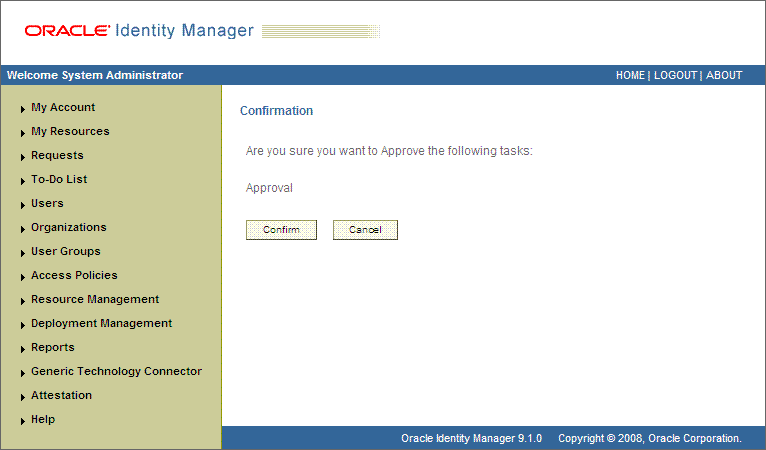This screenshot has height=450, width=766.
Task: Click the Oracle Identity Manager logo
Action: click(x=139, y=31)
